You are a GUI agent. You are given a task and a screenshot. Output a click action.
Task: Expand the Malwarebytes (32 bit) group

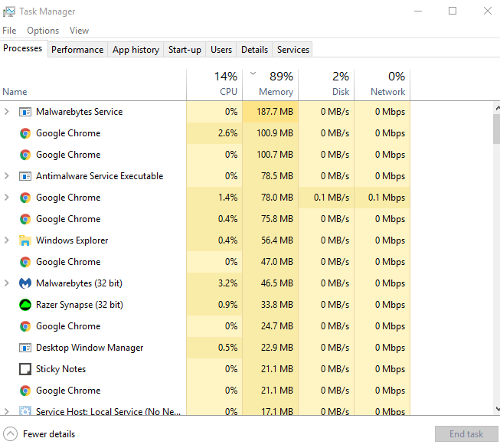(7, 283)
